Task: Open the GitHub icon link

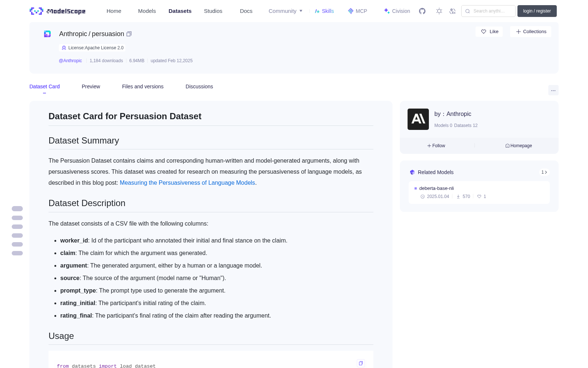Action: (x=422, y=11)
